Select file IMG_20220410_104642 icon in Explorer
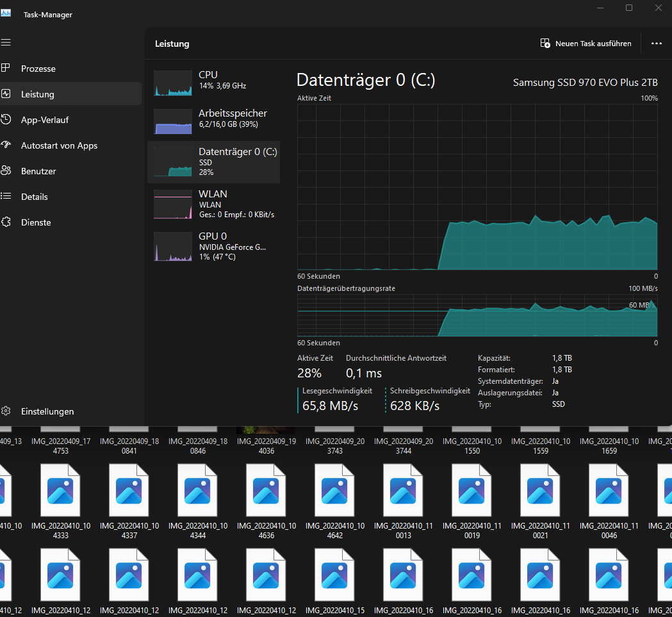This screenshot has width=672, height=617. (334, 490)
